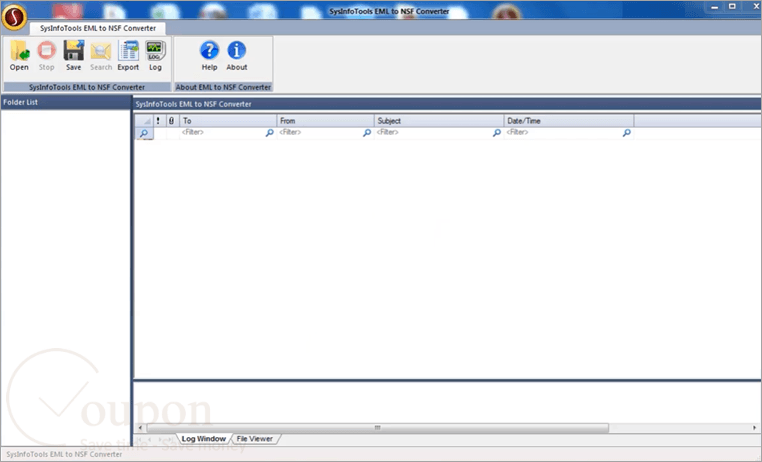Click the Stop toolbar icon
This screenshot has width=762, height=462.
(x=47, y=56)
